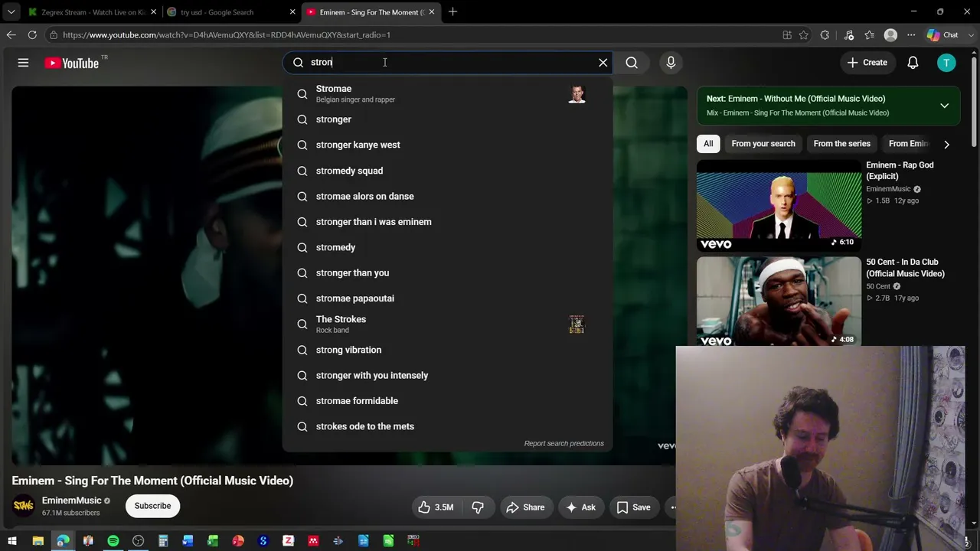Viewport: 980px width, 551px height.
Task: Open the account avatar menu
Action: click(946, 63)
